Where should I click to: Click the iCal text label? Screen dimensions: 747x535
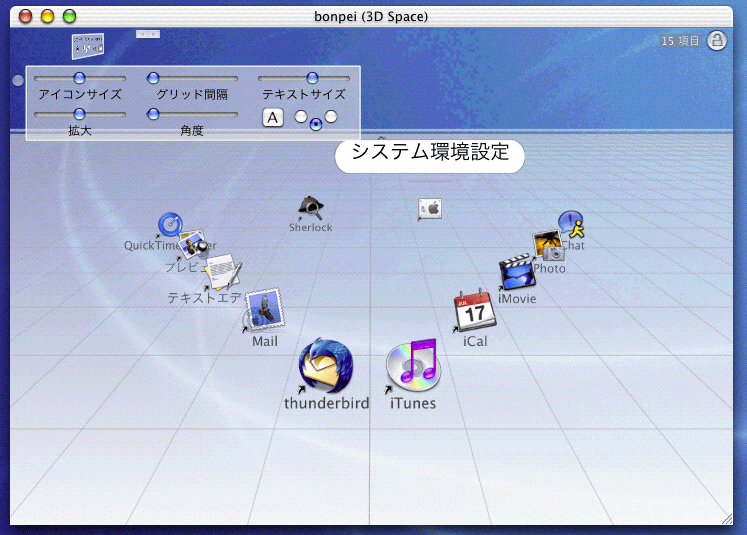[x=475, y=341]
